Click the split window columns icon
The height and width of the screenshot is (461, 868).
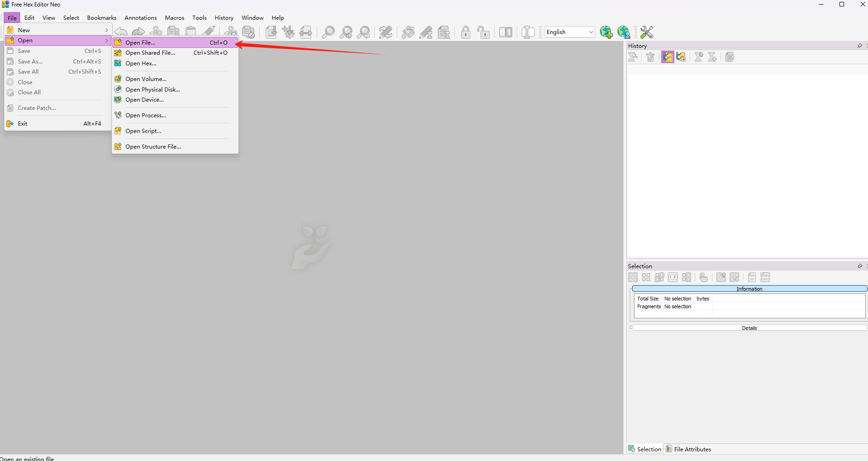(528, 32)
